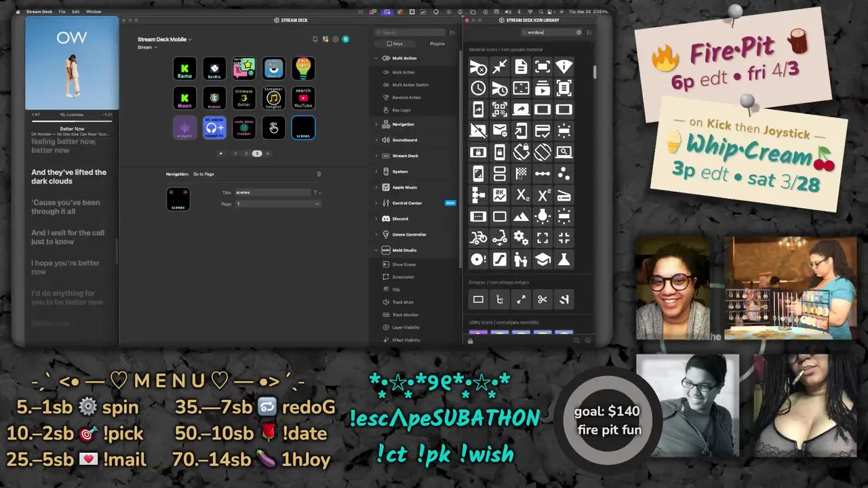This screenshot has width=868, height=488.
Task: Select the Kicklet key
Action: 214,98
